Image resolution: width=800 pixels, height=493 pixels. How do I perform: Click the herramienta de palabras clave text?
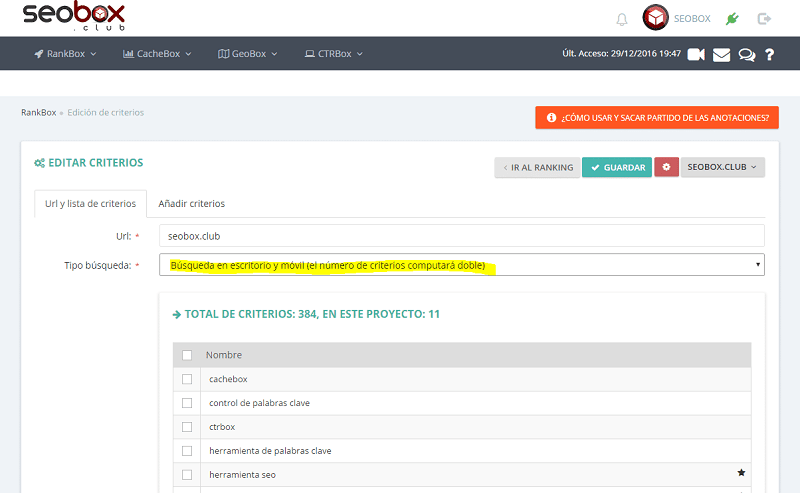pyautogui.click(x=270, y=451)
